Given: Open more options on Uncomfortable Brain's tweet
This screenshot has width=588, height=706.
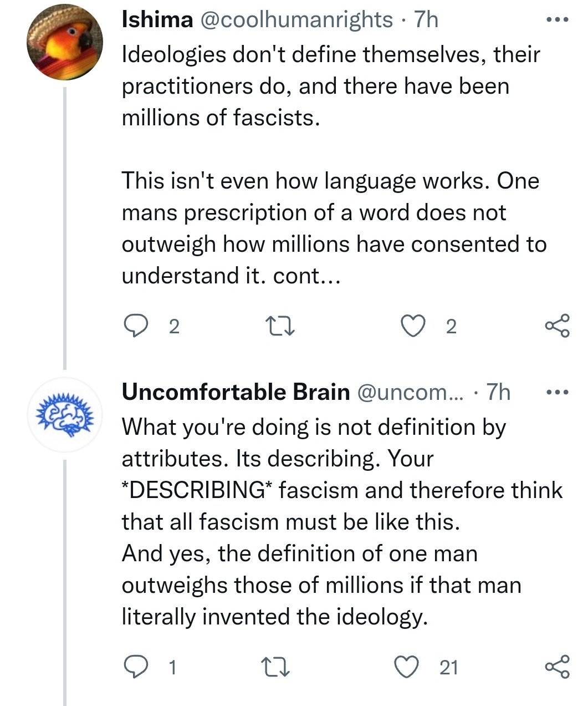Looking at the screenshot, I should (557, 392).
